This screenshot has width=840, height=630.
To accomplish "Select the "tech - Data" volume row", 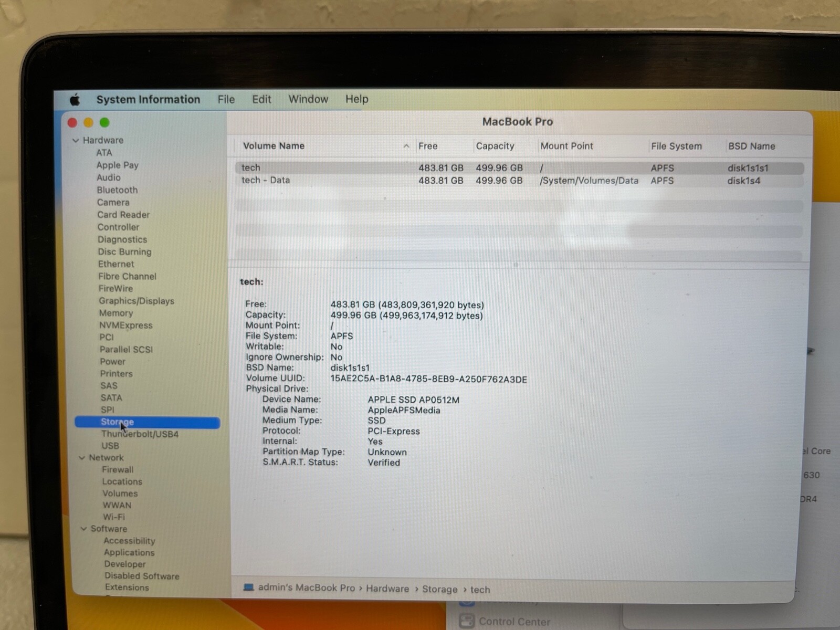I will [520, 181].
